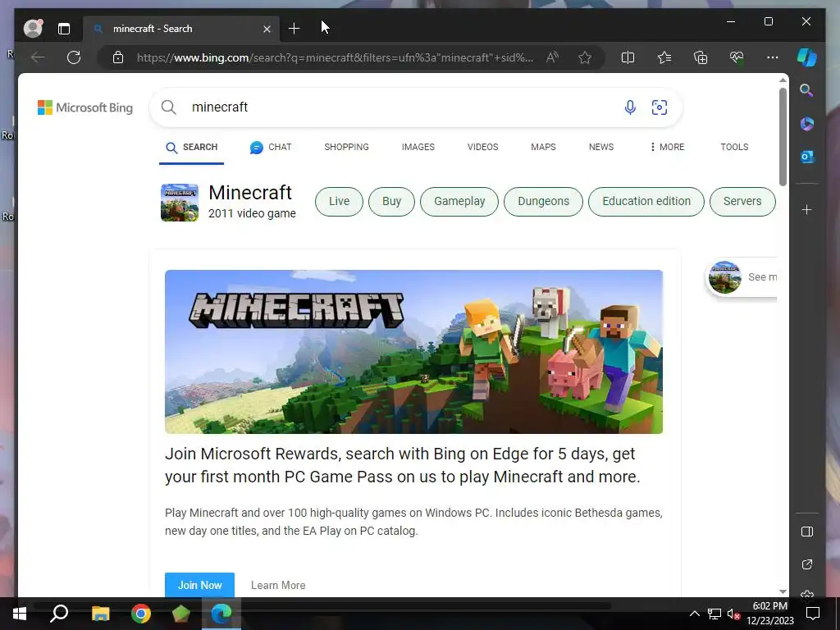Open the Favorites list icon
840x630 pixels.
[x=664, y=57]
